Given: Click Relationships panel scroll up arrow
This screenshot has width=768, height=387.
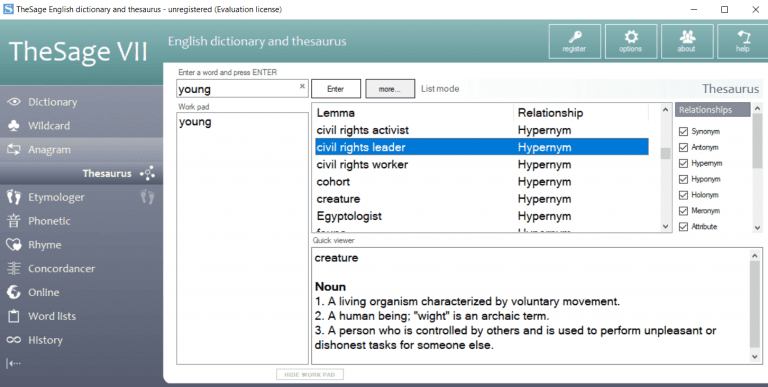Looking at the screenshot, I should pos(757,108).
